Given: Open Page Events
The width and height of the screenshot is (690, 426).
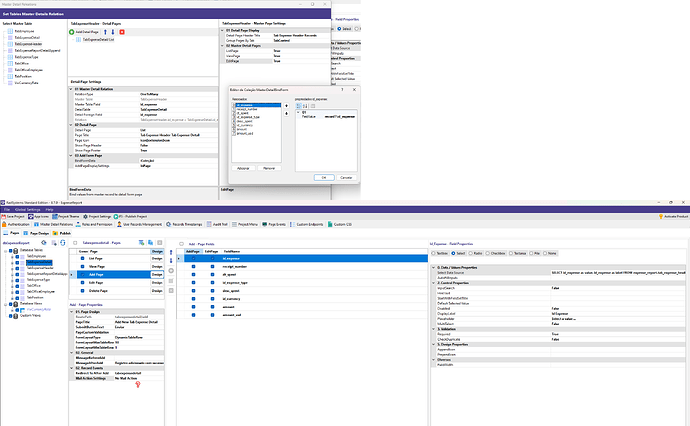Looking at the screenshot, I should (x=274, y=224).
